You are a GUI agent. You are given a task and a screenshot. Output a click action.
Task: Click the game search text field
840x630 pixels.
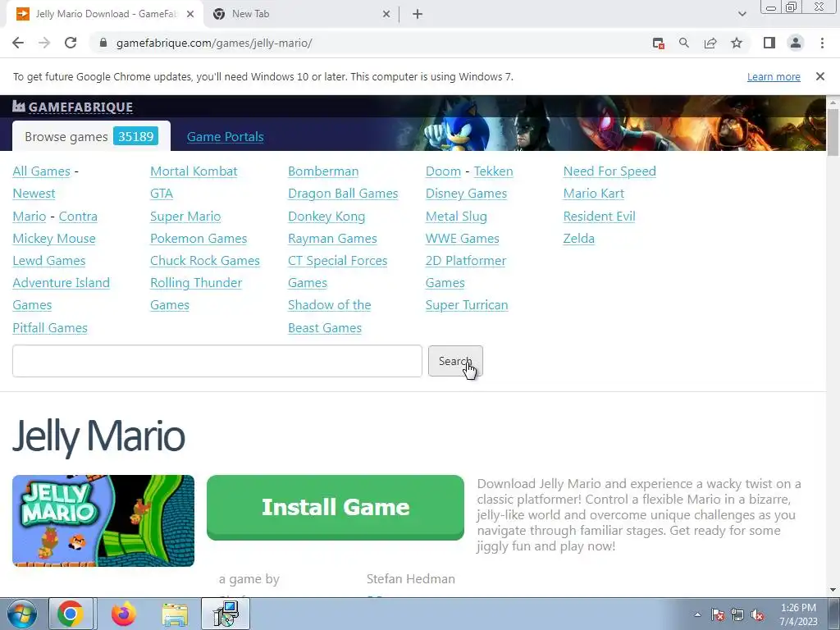(217, 361)
